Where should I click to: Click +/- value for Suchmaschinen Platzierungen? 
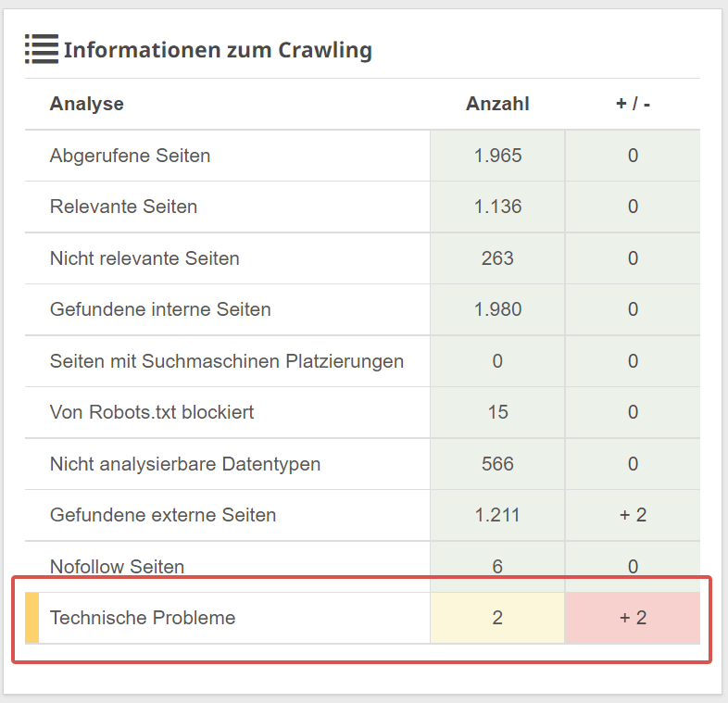point(633,361)
